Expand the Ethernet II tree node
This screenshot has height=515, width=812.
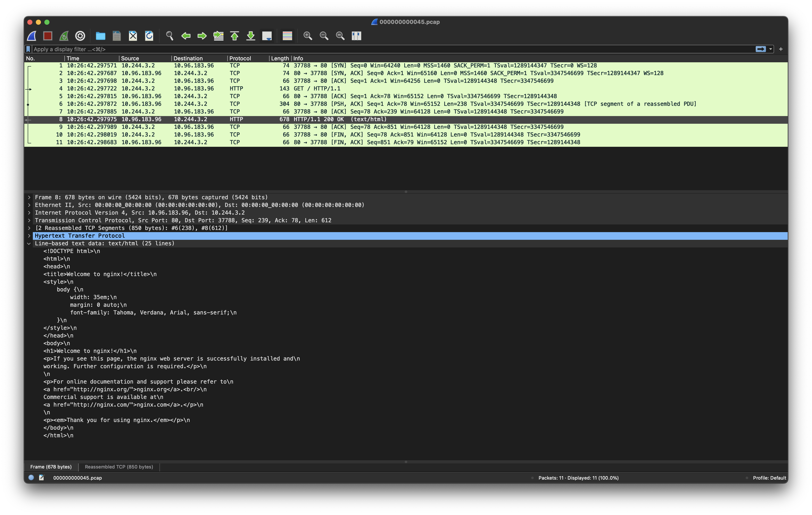pyautogui.click(x=29, y=205)
